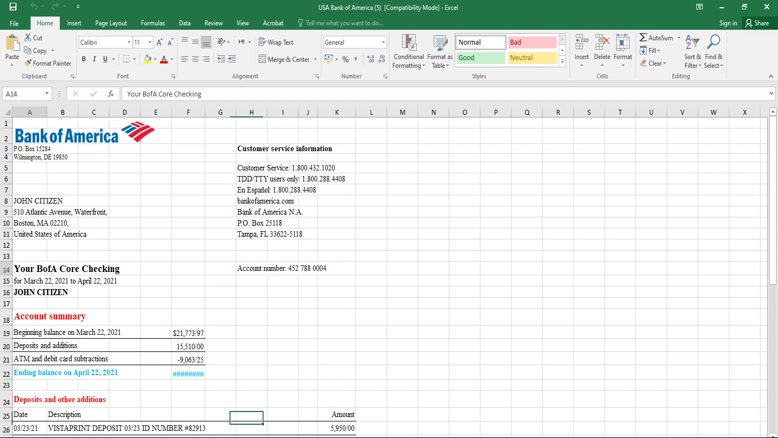778x438 pixels.
Task: Click the Copy icon
Action: click(x=28, y=50)
